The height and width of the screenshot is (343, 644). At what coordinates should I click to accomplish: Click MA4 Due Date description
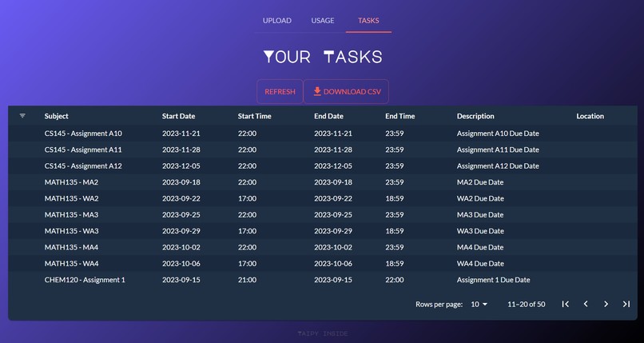[480, 247]
